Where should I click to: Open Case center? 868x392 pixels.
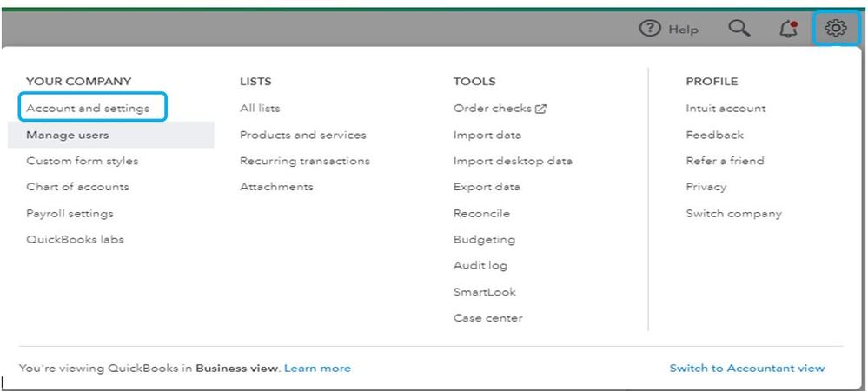pyautogui.click(x=487, y=318)
